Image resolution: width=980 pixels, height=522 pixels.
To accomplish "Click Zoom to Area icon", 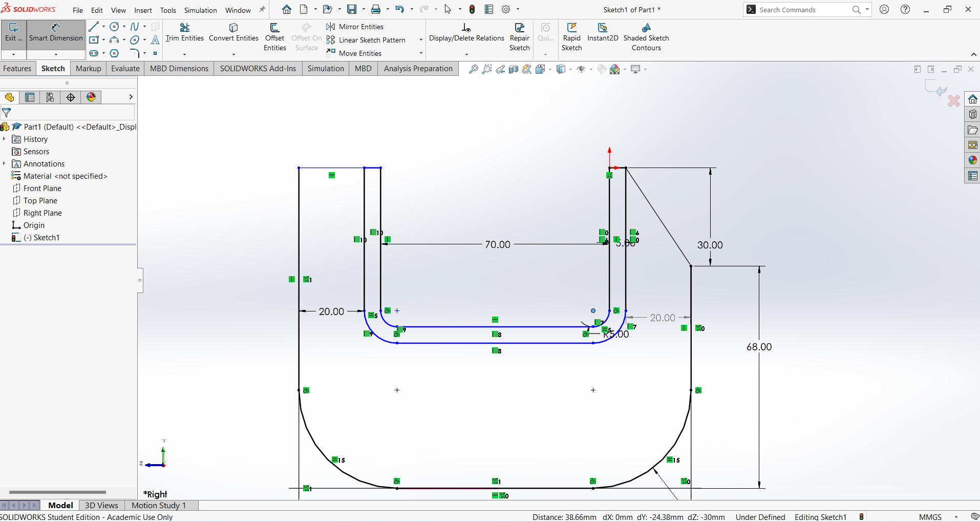I will [x=487, y=69].
